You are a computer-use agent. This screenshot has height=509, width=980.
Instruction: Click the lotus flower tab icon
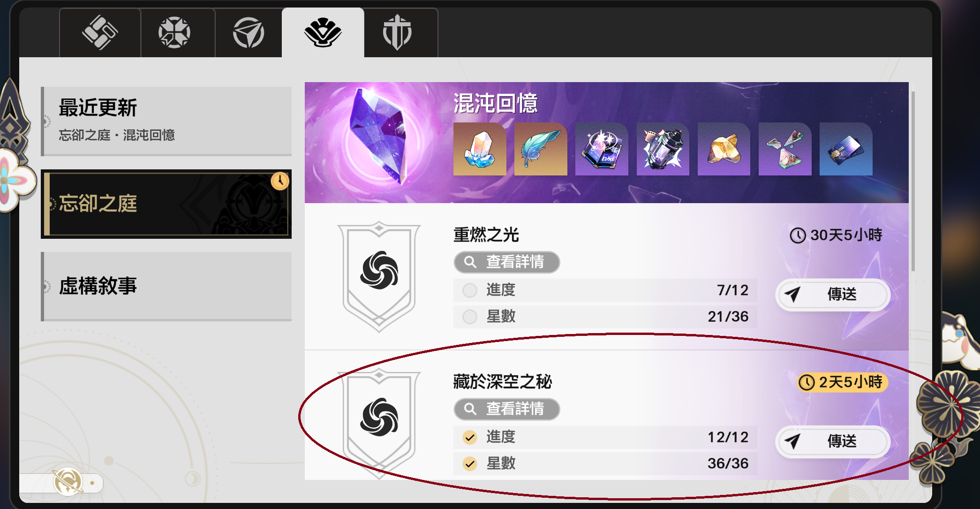pyautogui.click(x=323, y=32)
